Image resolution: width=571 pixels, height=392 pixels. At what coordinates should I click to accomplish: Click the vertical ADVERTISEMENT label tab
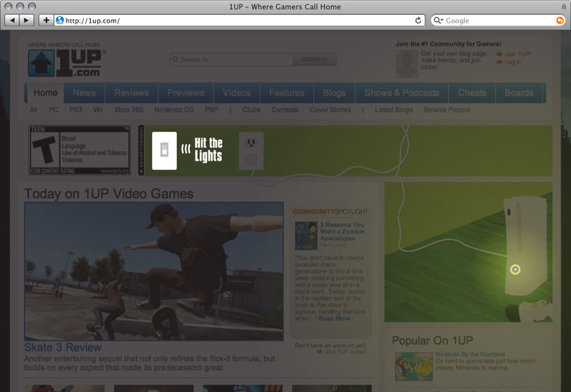141,150
